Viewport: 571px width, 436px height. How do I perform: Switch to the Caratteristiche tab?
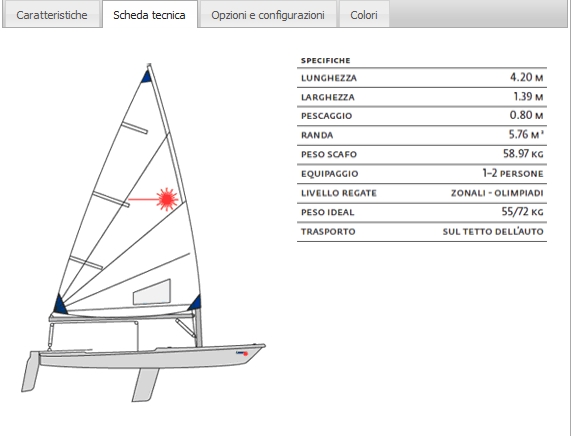pyautogui.click(x=51, y=15)
